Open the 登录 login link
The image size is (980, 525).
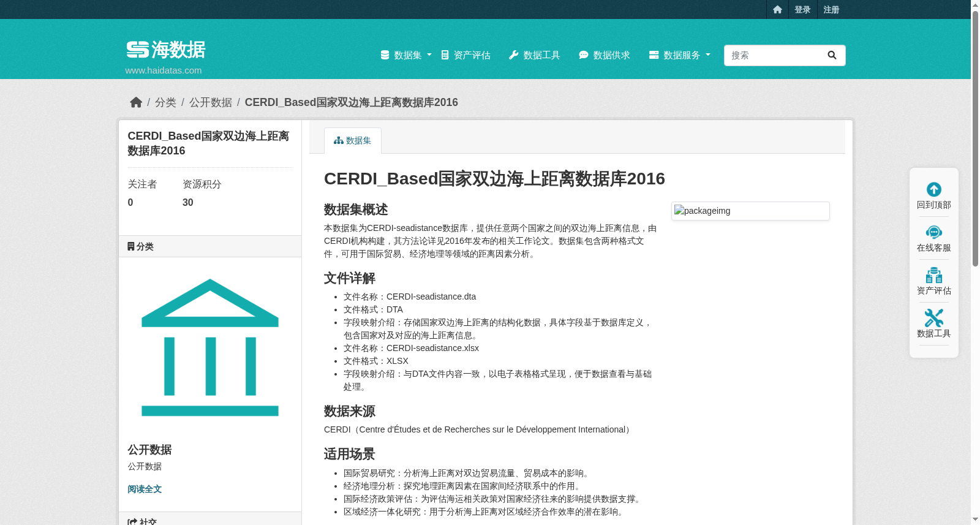802,10
